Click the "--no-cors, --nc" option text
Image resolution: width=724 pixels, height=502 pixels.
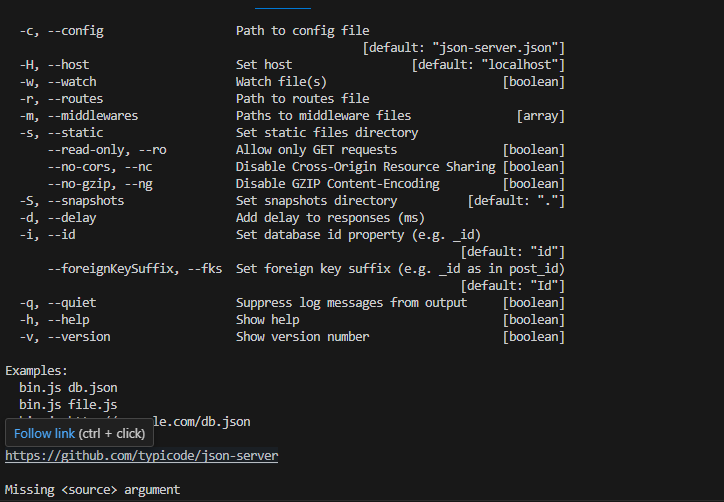coord(100,167)
